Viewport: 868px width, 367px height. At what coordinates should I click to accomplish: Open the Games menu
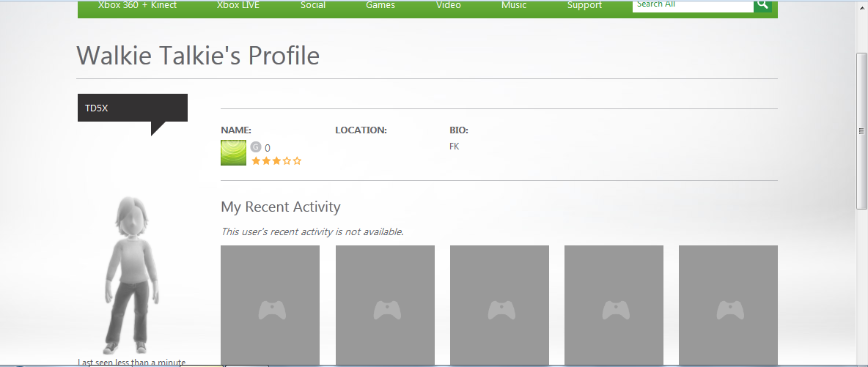point(380,5)
